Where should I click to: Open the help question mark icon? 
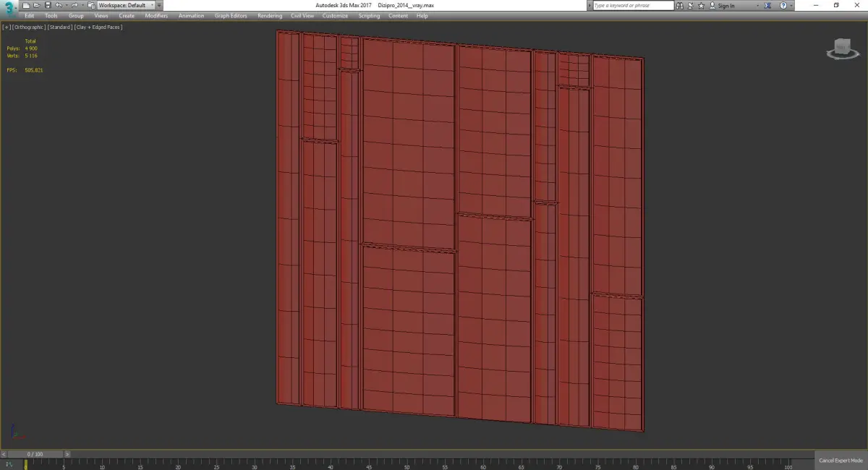point(783,5)
